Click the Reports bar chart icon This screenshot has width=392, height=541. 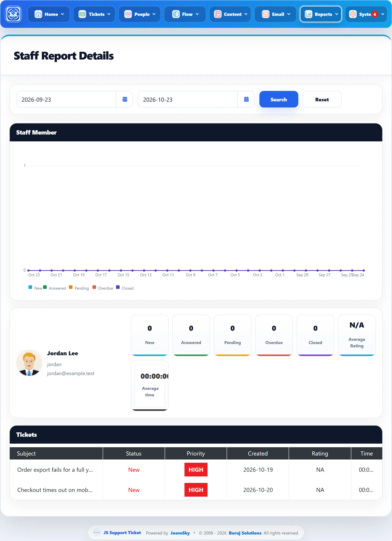pos(309,14)
